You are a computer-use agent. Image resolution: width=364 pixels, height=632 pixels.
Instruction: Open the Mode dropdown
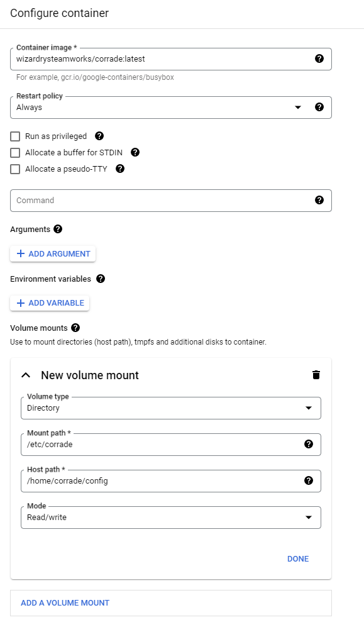point(309,517)
